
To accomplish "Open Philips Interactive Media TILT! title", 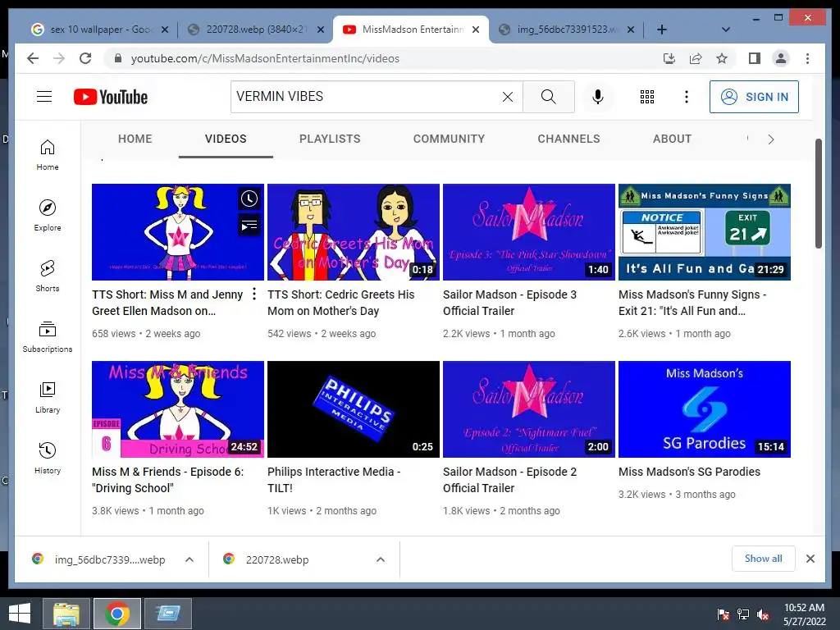I will [x=334, y=480].
